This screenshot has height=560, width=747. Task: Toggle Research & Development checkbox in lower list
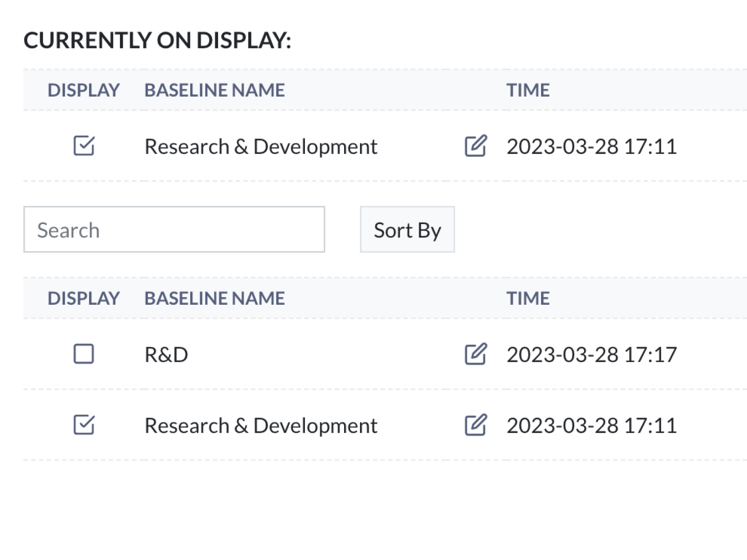(84, 425)
